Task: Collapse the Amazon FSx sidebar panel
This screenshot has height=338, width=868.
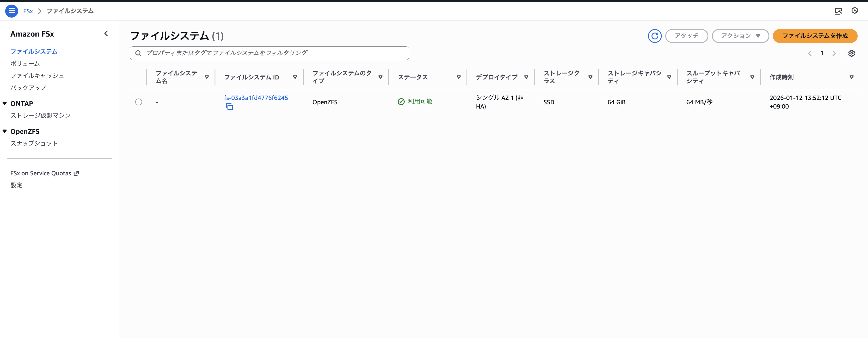Action: point(106,33)
